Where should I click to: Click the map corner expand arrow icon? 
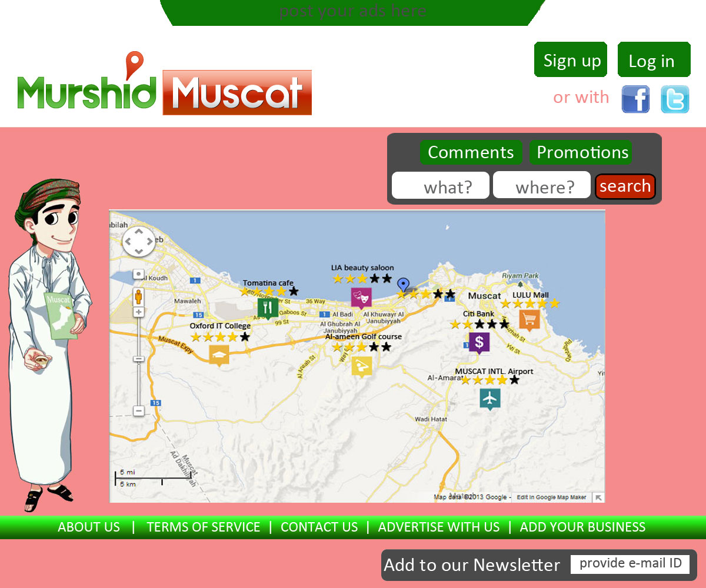(x=598, y=497)
